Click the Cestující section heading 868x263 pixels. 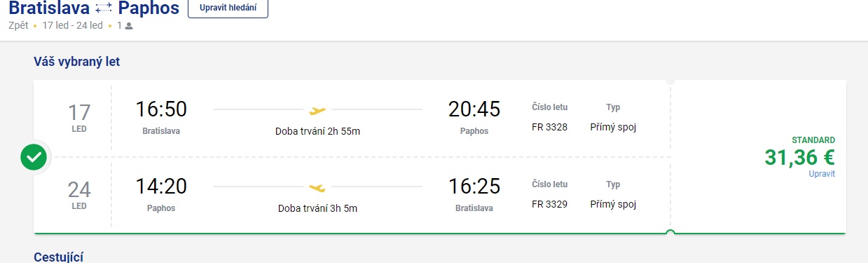click(x=59, y=257)
